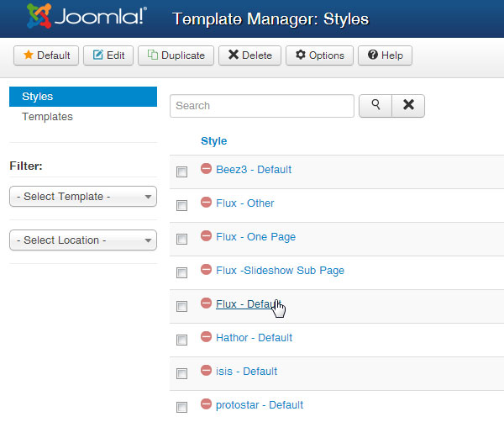Screen dimensions: 504x422
Task: Sort by the Style column header
Action: pyautogui.click(x=213, y=141)
